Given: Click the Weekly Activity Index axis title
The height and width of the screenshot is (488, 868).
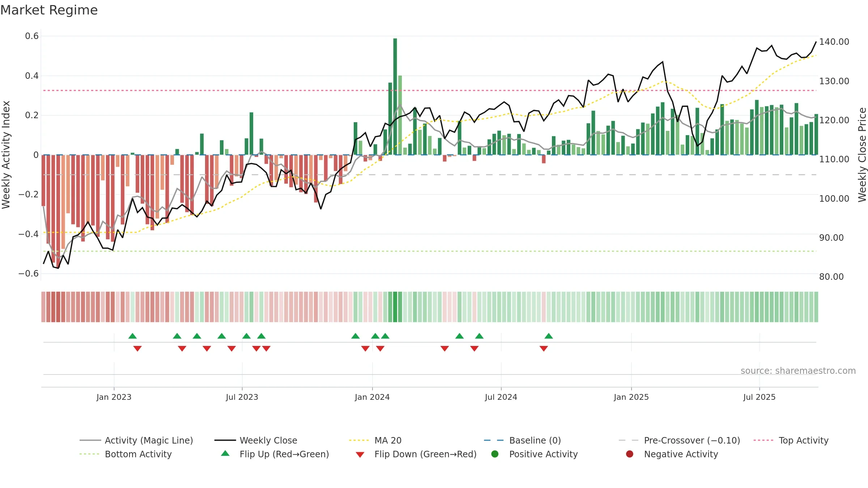Looking at the screenshot, I should (6, 155).
